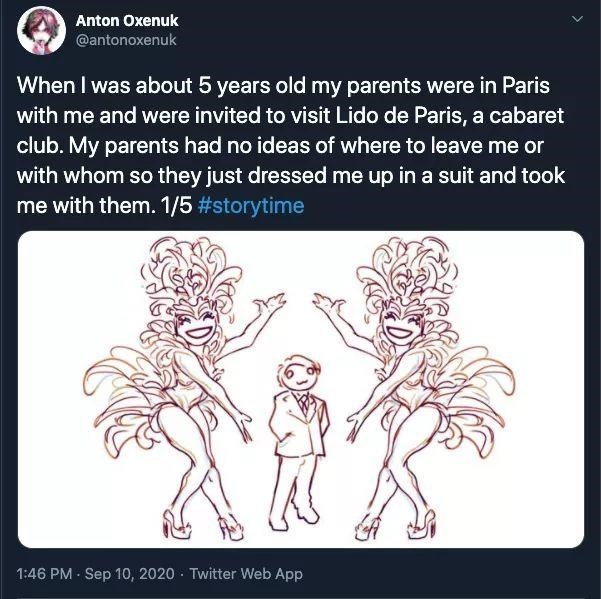
Task: Expand the tweet options chevron
Action: (x=576, y=19)
